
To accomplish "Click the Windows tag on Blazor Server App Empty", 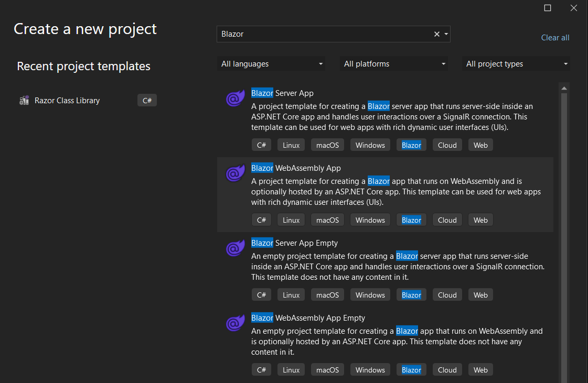I will 370,294.
